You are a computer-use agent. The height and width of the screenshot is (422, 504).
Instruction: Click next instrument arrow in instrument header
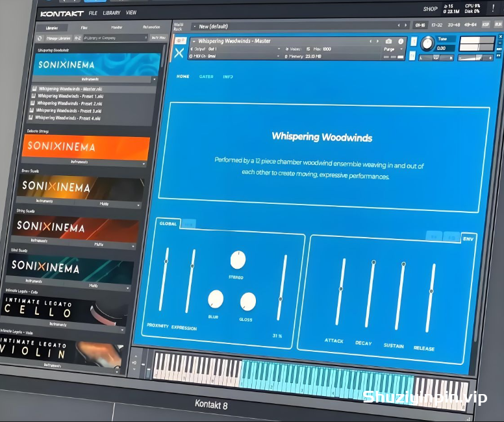coord(378,42)
